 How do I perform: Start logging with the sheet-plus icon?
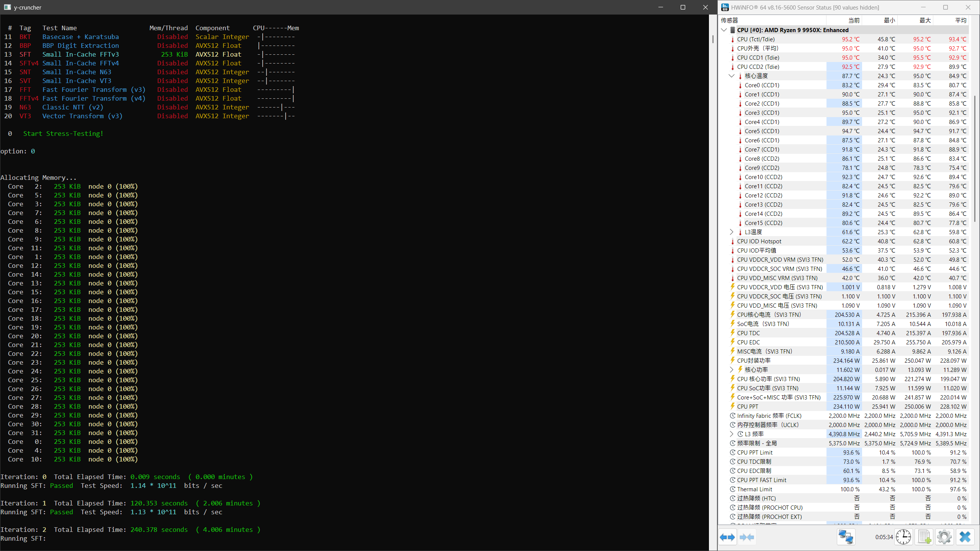[924, 537]
